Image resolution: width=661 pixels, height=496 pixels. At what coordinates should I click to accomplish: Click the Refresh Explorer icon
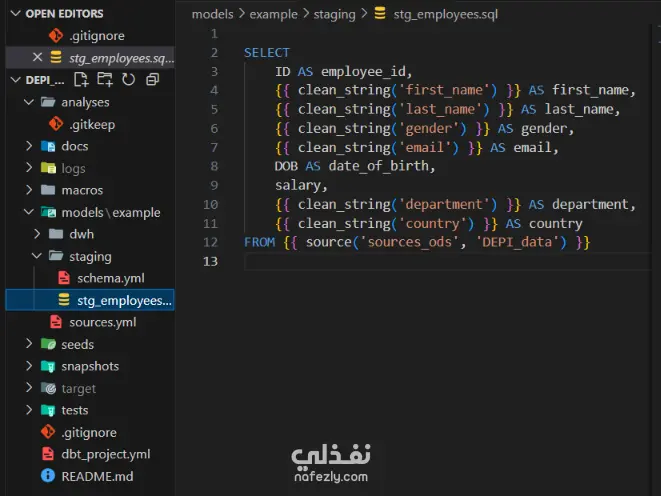pos(129,79)
